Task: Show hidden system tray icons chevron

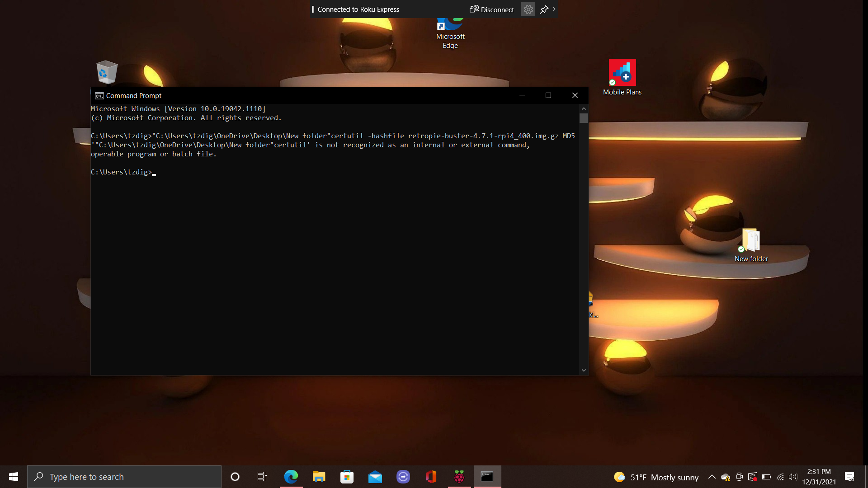Action: [x=712, y=477]
